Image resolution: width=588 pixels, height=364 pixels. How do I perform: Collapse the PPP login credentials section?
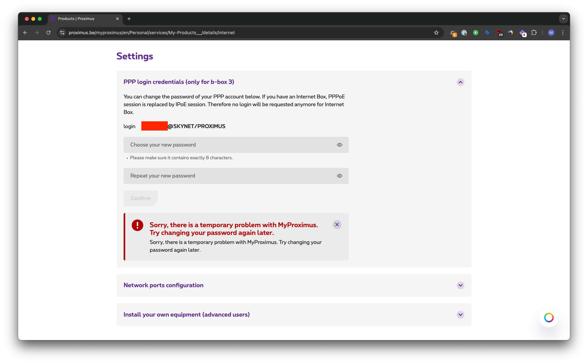460,82
